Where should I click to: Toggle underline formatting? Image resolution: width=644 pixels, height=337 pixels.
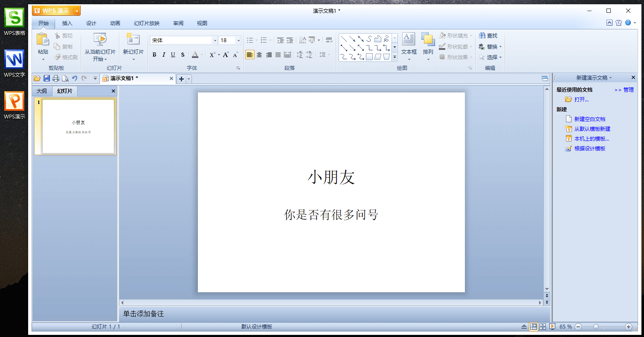[173, 55]
